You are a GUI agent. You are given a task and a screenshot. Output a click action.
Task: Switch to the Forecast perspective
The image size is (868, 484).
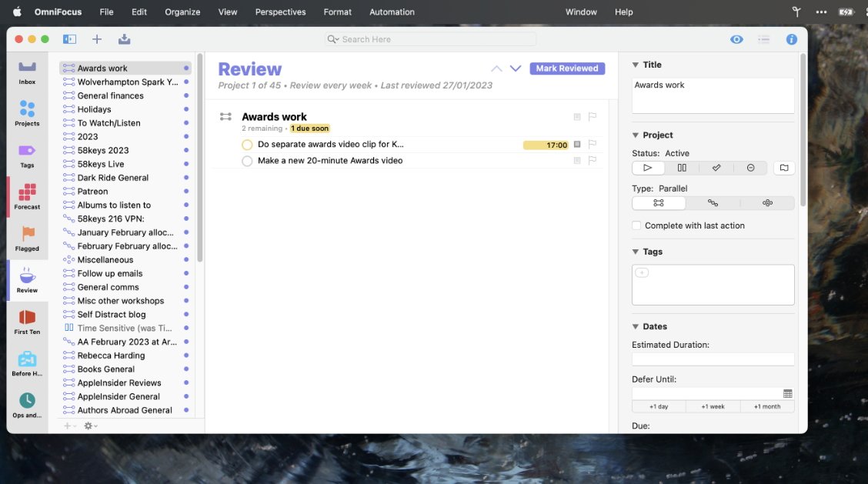(27, 196)
